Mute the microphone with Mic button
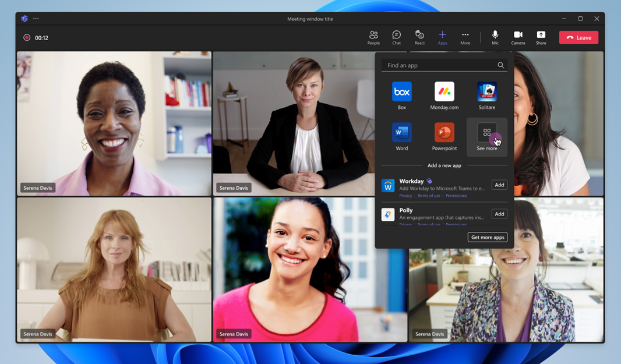Screen dimensions: 621x364 pos(495,38)
